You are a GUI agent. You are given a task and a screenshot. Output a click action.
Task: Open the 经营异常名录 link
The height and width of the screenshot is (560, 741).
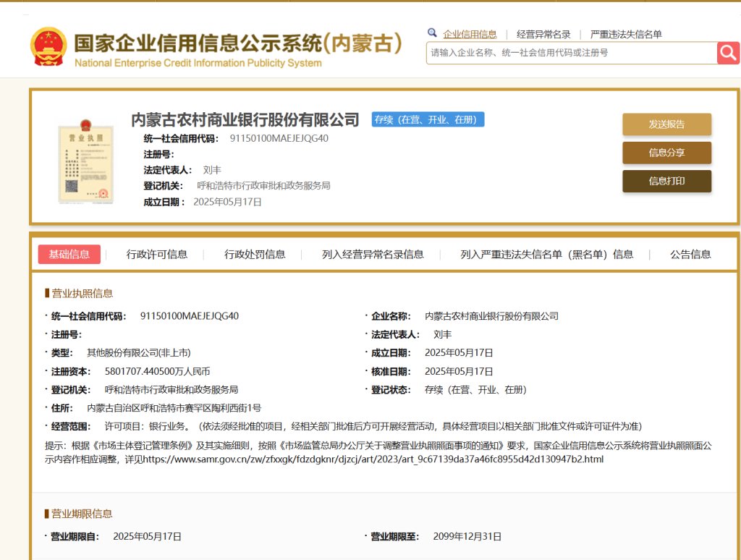click(x=545, y=33)
